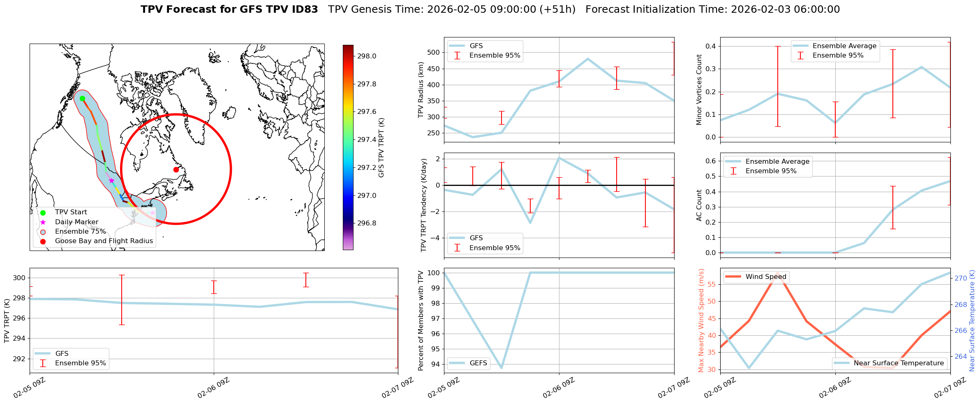Click the Minor Vortices Count axis label
Image resolution: width=980 pixels, height=404 pixels.
click(699, 90)
